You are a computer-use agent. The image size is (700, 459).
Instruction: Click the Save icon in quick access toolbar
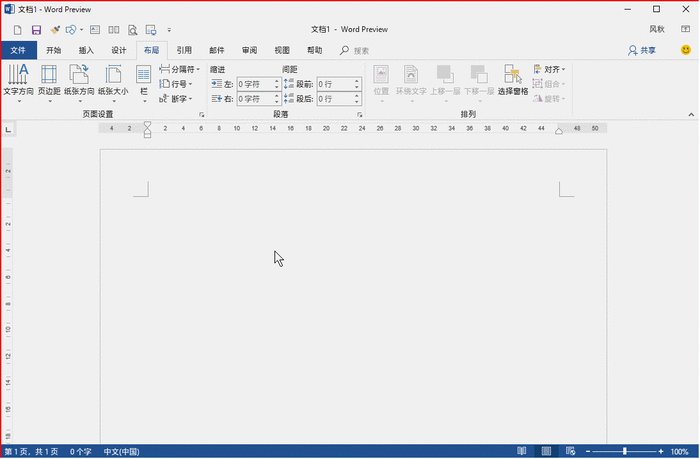[36, 31]
